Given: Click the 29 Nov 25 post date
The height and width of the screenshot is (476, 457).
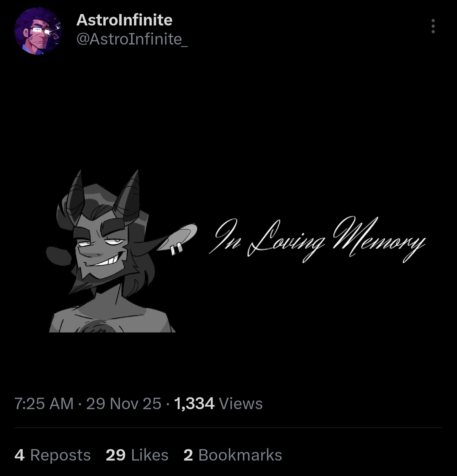Looking at the screenshot, I should 124,404.
